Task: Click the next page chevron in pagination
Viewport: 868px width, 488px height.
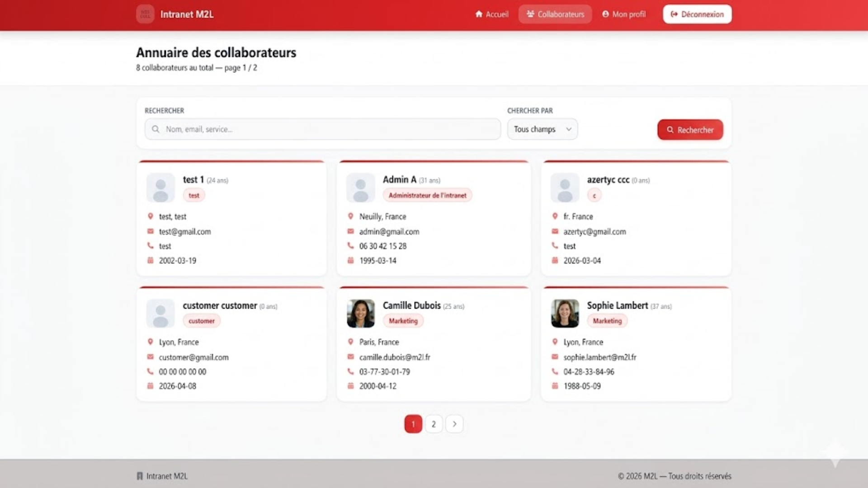Action: click(454, 424)
